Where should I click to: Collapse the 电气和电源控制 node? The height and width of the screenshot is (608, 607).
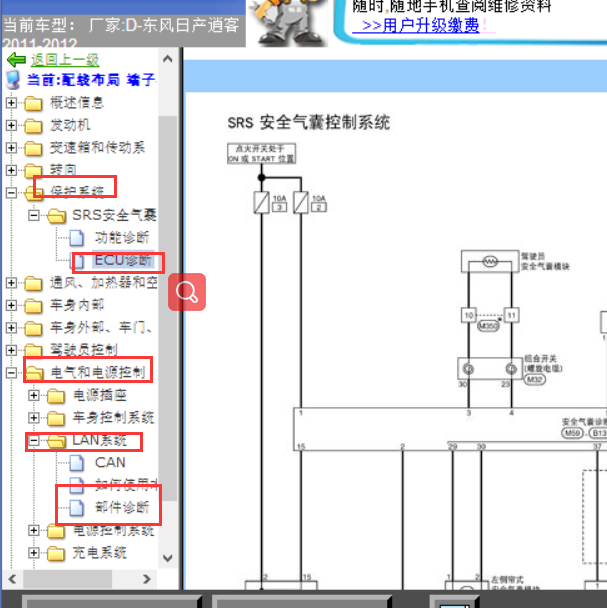click(x=11, y=373)
